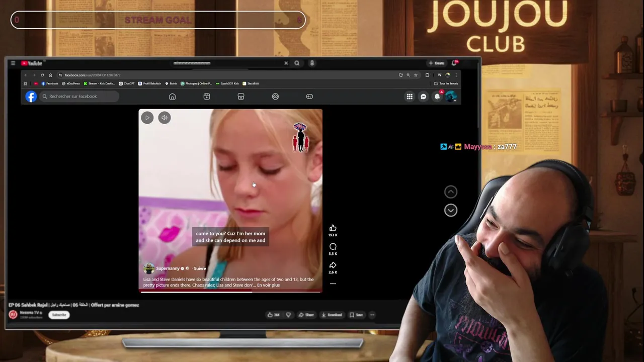Expand the Tous les favoris folder
Screen dimensions: 644x362
[446, 83]
